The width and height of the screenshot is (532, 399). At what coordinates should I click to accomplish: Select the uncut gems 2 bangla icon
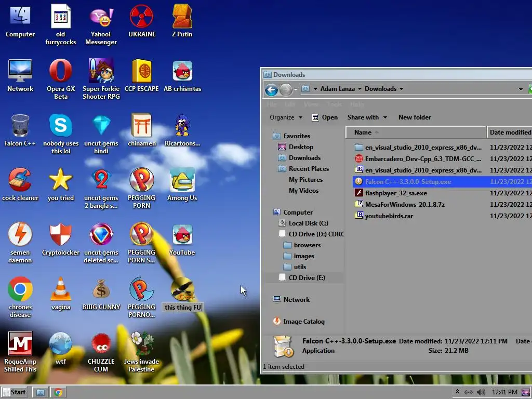click(101, 189)
